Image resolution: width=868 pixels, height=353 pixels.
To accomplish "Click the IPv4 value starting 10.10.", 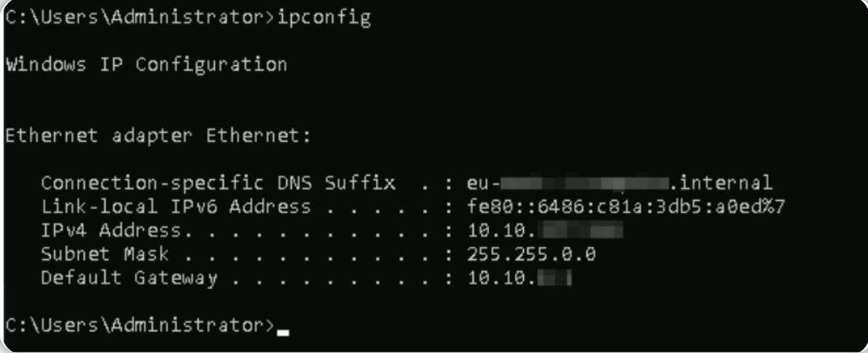I will click(x=545, y=230).
